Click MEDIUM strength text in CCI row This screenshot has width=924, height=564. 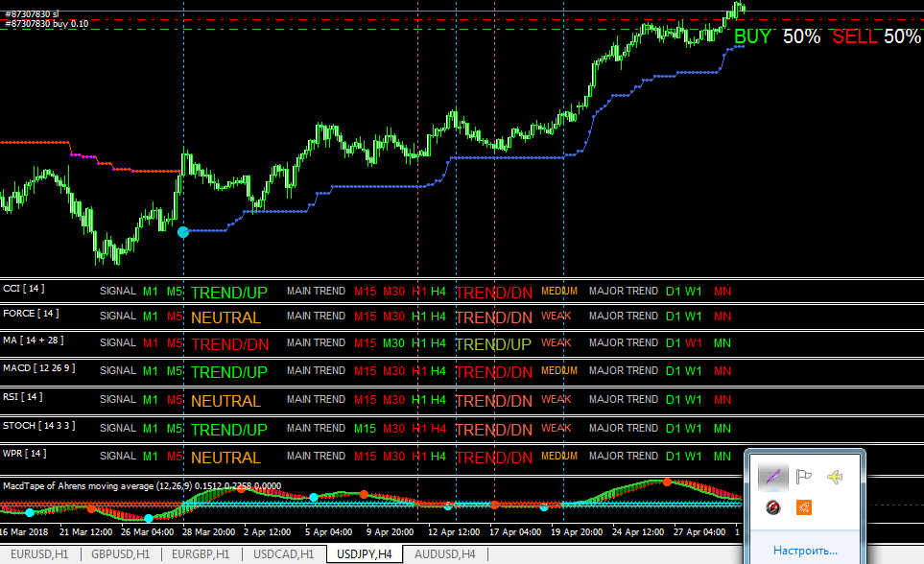[x=559, y=292]
